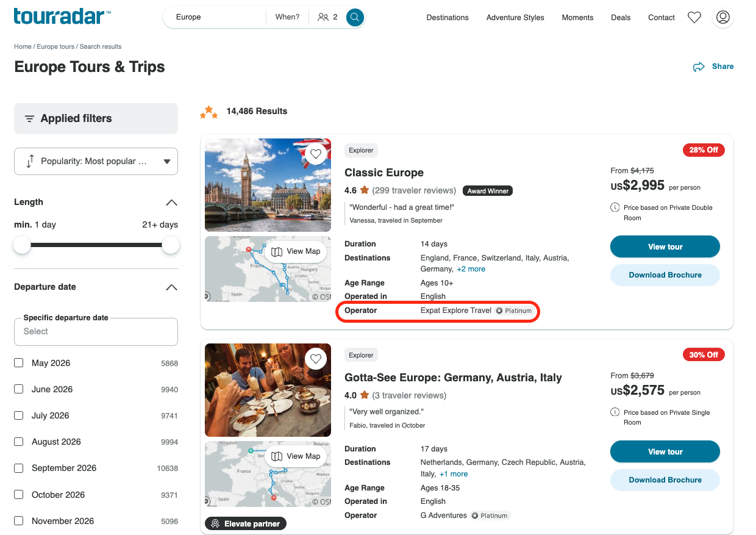Open View Map on Classic Europe tour
This screenshot has width=756, height=535.
296,251
